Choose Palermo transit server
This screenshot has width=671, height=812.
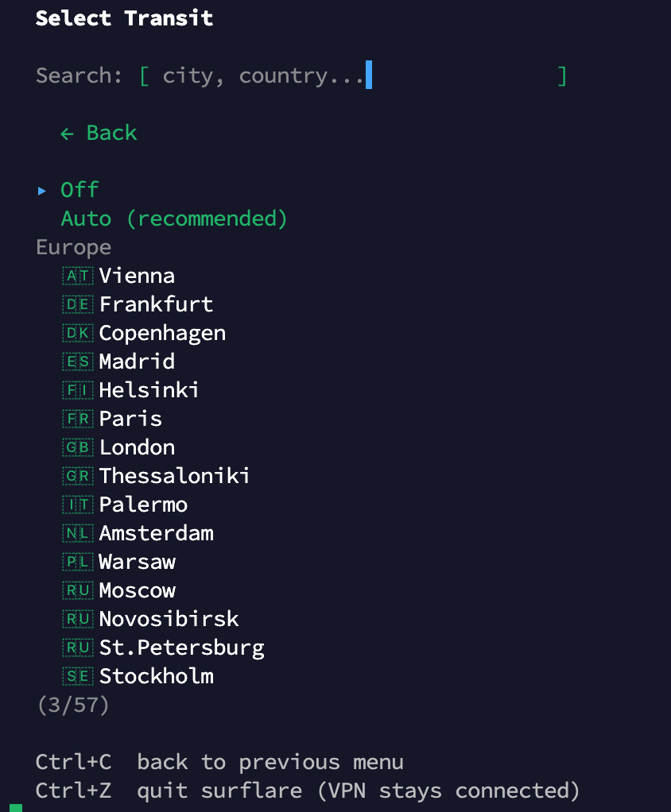143,505
